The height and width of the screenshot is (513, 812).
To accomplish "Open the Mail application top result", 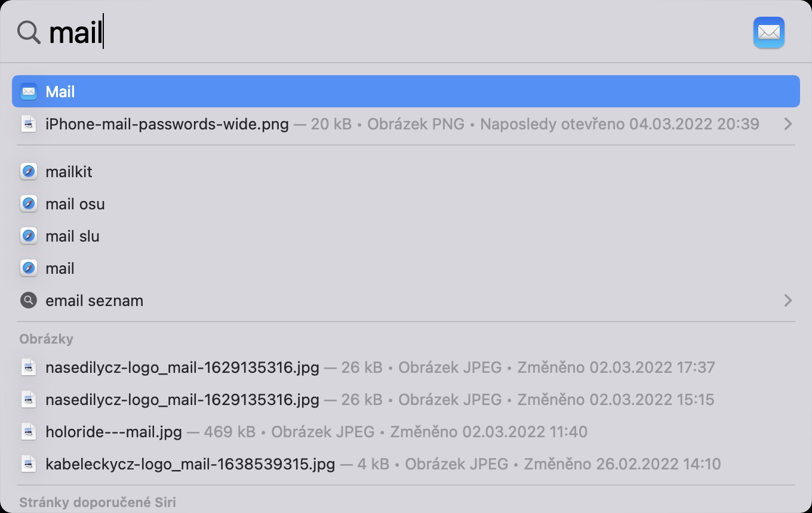I will pos(406,92).
